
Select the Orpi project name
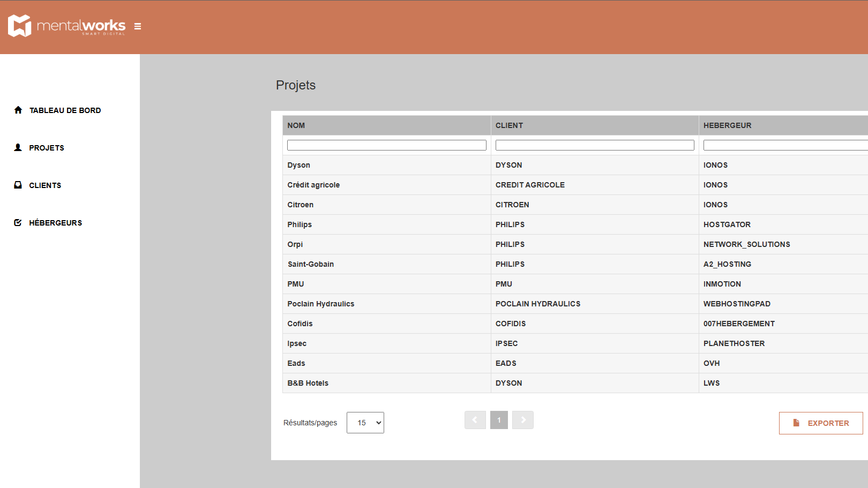coord(295,244)
